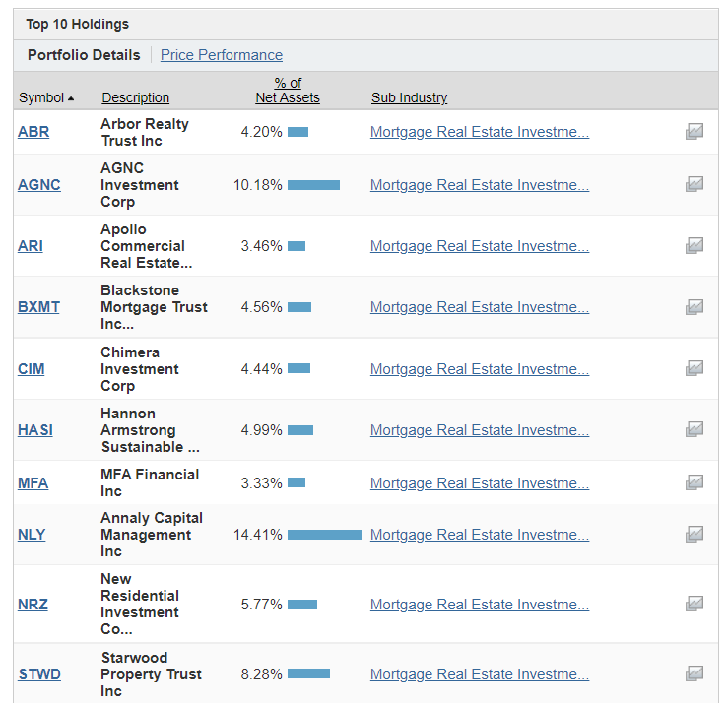Open AGNC's Mortgage Real Estate sub industry link
The height and width of the screenshot is (703, 728).
[x=480, y=185]
